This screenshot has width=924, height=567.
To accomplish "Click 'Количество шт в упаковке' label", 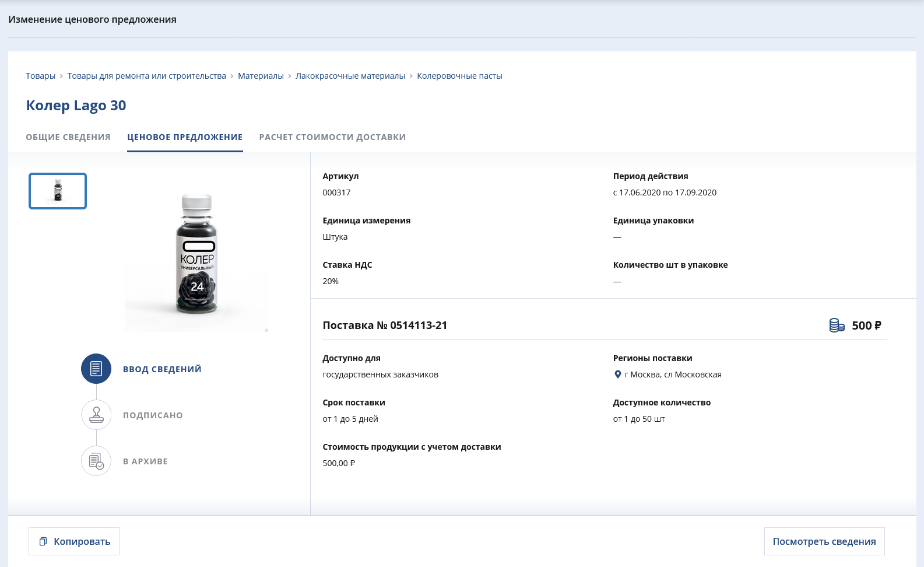I will coord(670,265).
